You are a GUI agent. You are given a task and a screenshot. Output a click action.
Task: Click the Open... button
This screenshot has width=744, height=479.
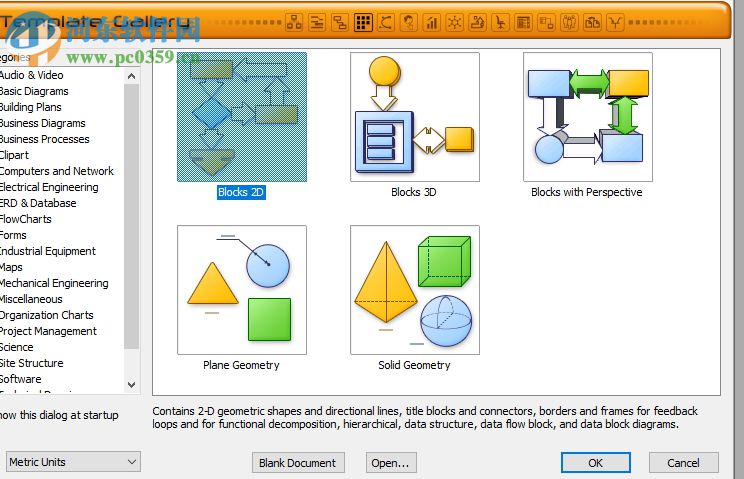pos(391,463)
